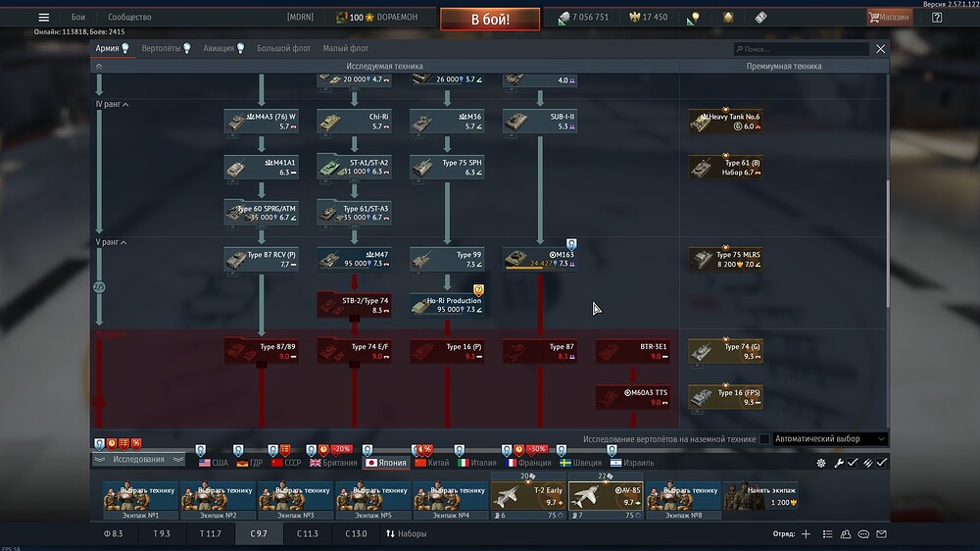Open the boosters lightbulb icon in top bar
This screenshot has width=980, height=551.
[693, 18]
